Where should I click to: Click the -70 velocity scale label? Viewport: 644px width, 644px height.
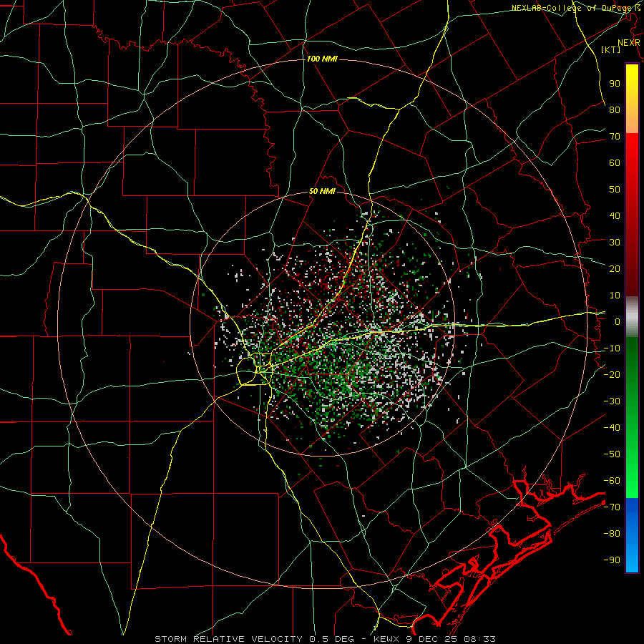[x=612, y=507]
